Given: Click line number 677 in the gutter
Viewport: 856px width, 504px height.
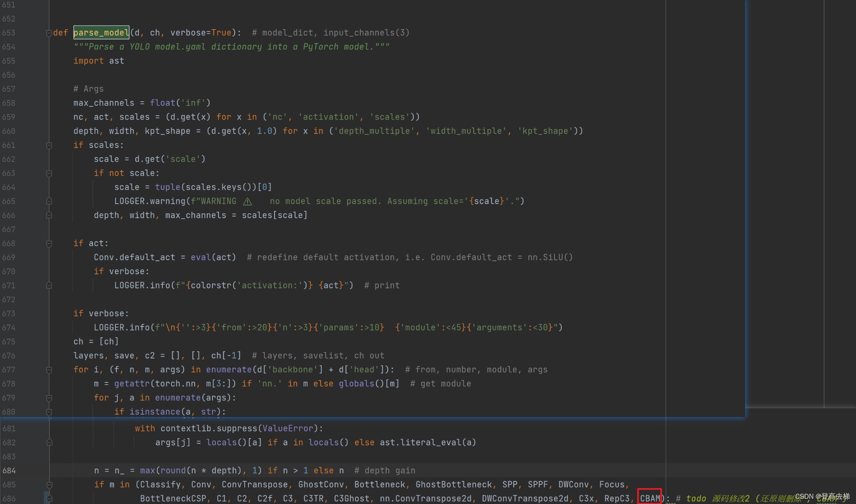Looking at the screenshot, I should point(9,370).
